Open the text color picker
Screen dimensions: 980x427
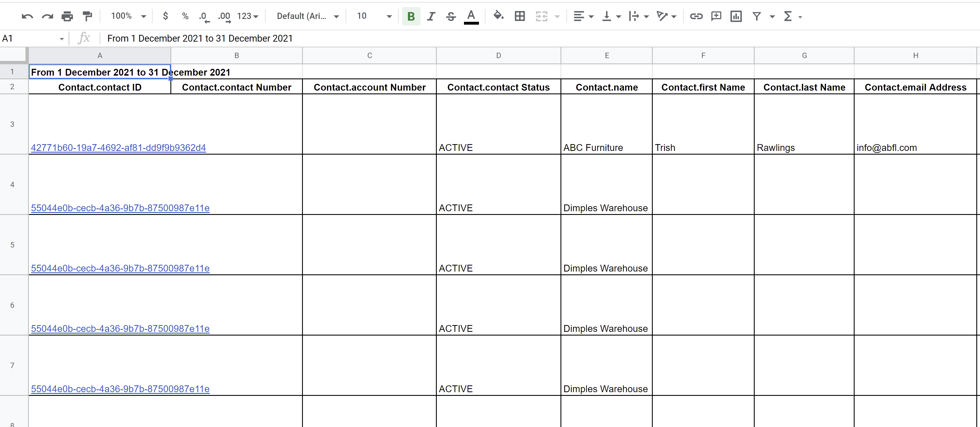coord(471,17)
